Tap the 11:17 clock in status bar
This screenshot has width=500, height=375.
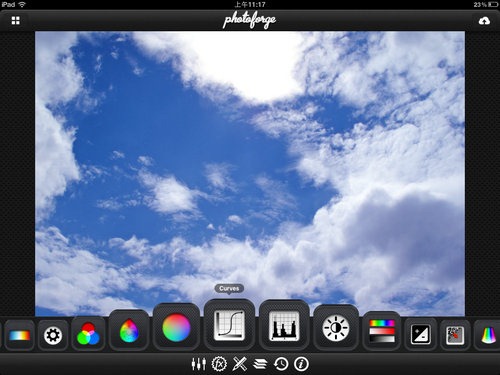pyautogui.click(x=250, y=4)
